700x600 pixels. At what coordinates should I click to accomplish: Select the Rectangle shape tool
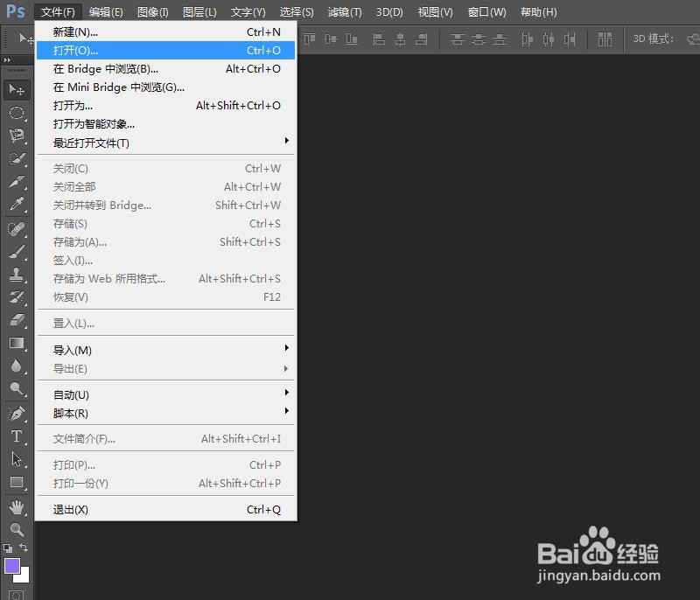click(17, 482)
